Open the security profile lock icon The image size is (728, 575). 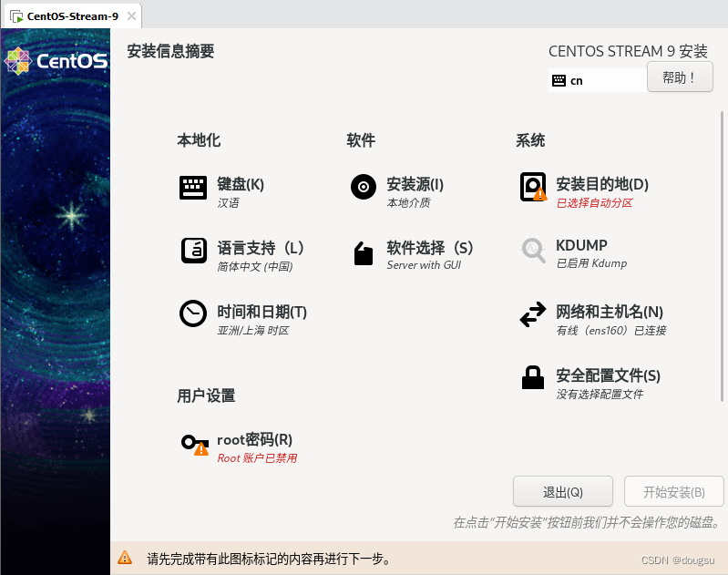pyautogui.click(x=532, y=377)
